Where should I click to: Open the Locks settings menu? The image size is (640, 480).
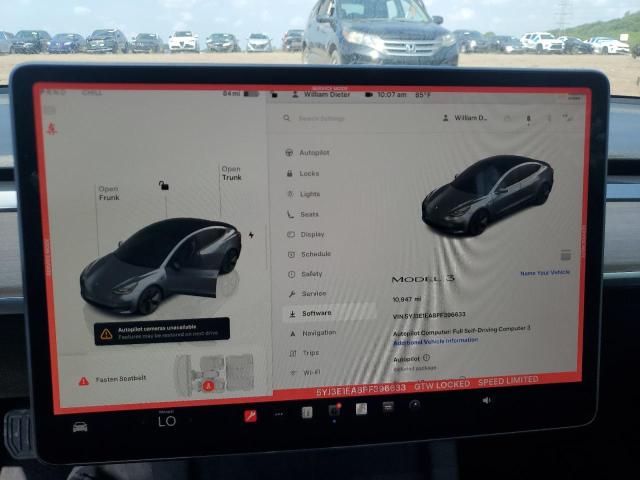(303, 173)
